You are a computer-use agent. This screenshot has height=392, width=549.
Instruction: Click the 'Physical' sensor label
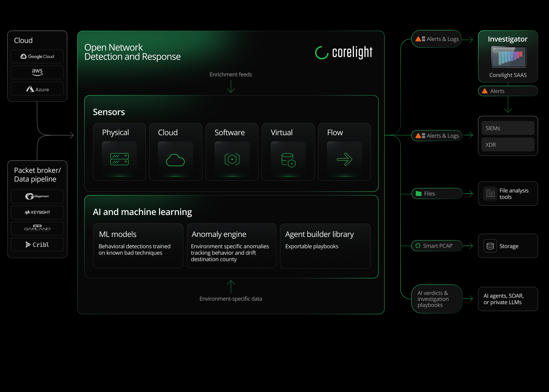click(x=115, y=132)
